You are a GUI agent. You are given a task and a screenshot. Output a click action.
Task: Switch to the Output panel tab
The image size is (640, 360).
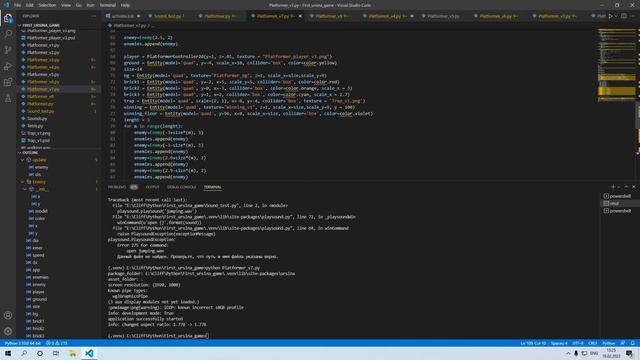pos(153,187)
